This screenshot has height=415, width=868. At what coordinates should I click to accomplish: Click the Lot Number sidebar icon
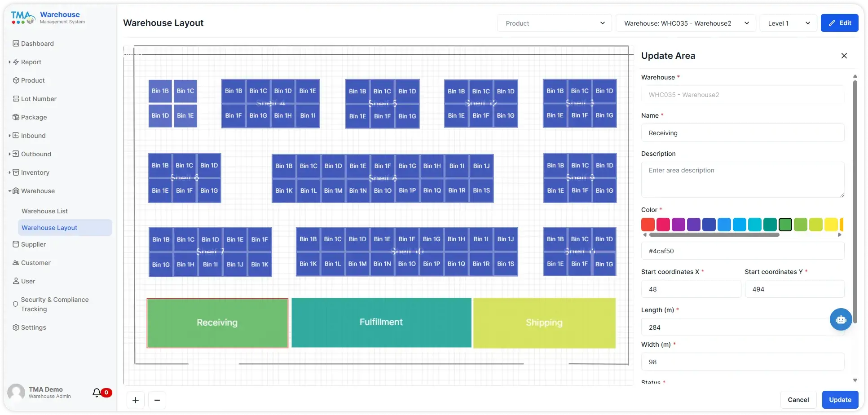tap(16, 99)
